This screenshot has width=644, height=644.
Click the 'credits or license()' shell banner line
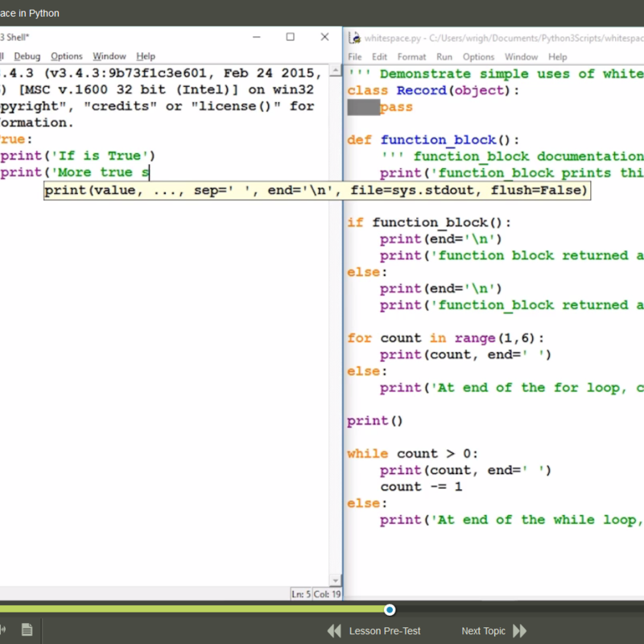tap(157, 106)
